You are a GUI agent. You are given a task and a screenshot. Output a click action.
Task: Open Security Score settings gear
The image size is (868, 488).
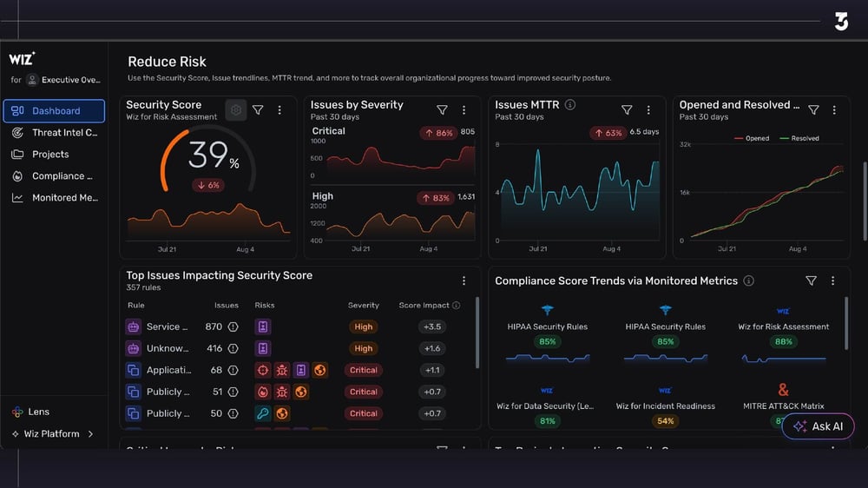click(236, 109)
